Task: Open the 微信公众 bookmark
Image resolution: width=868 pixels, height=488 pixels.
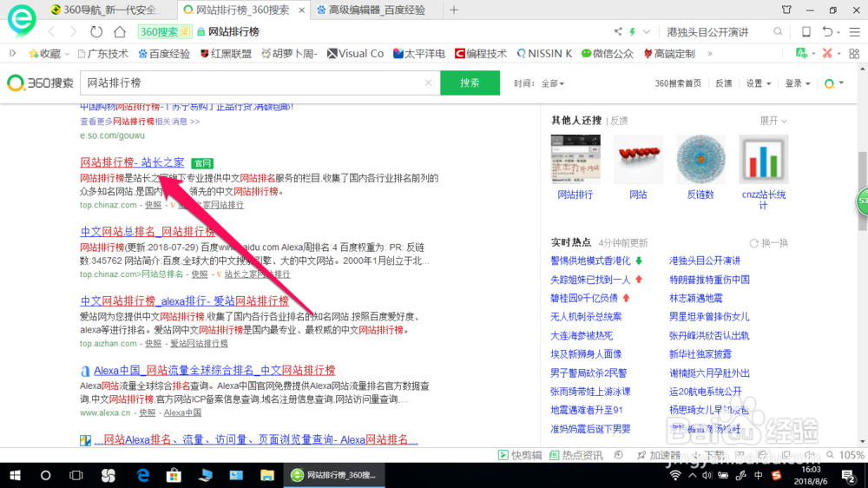Action: (x=608, y=53)
